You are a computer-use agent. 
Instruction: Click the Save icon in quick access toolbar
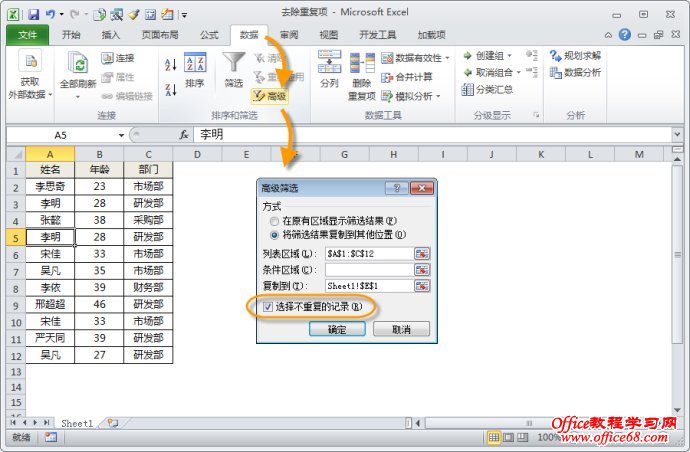tap(33, 15)
